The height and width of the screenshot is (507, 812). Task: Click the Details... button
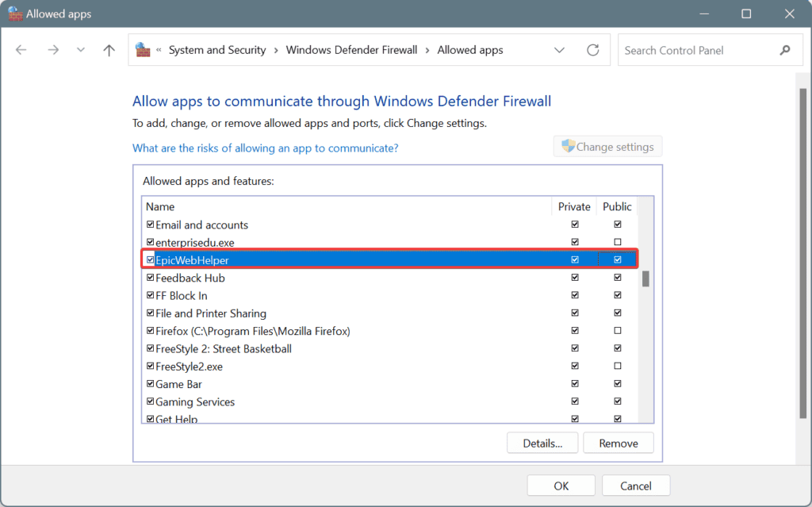click(542, 443)
